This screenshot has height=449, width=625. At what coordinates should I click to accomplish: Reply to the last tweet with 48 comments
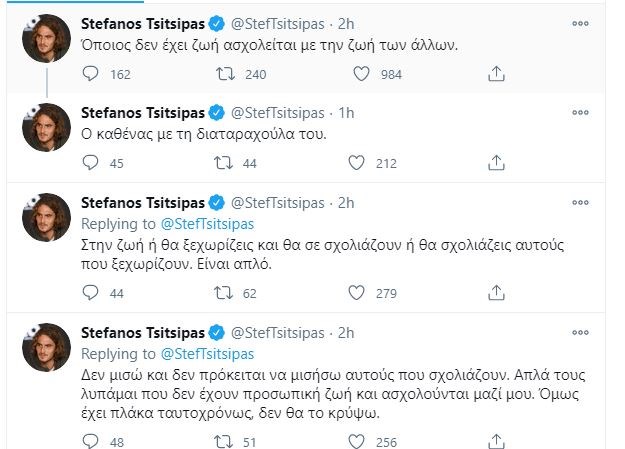point(91,439)
